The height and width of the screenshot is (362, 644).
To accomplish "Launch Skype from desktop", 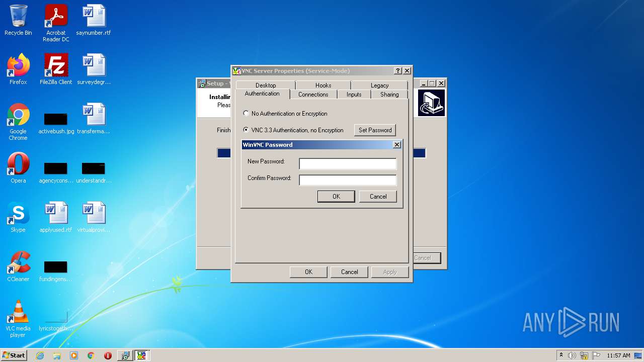I will coord(18,217).
